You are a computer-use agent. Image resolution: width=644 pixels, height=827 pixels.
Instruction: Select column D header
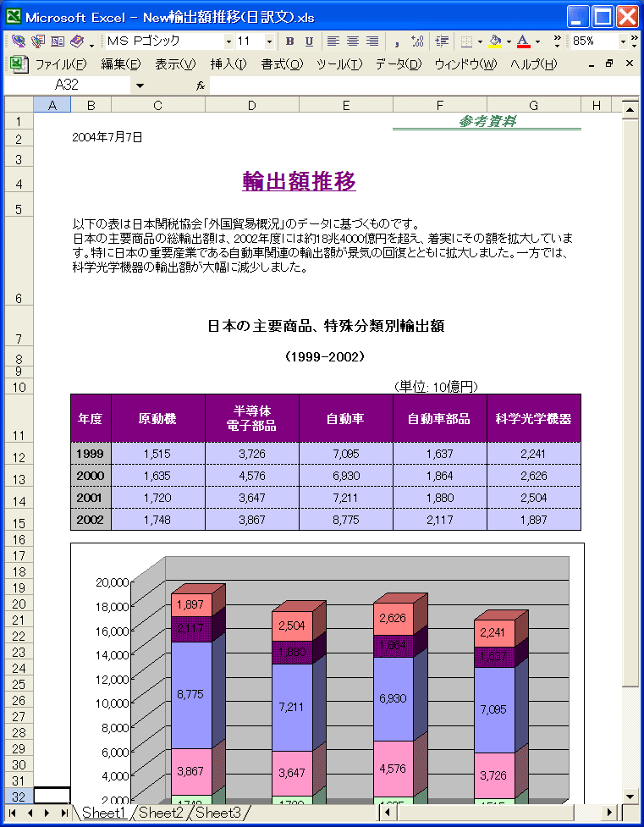click(252, 106)
